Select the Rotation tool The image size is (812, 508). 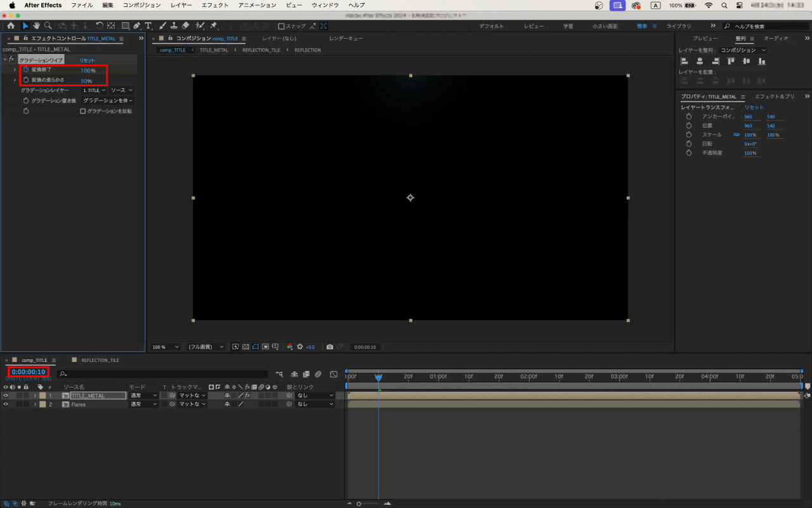click(100, 26)
